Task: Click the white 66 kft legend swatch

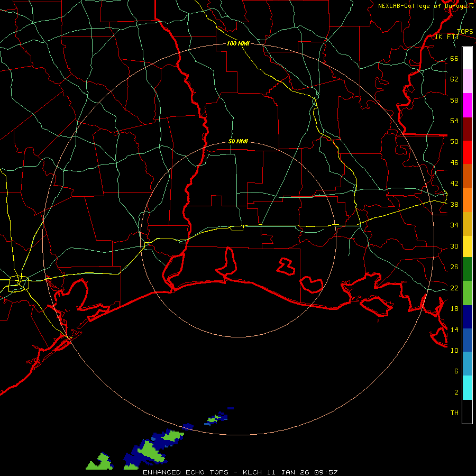Action: (x=467, y=58)
